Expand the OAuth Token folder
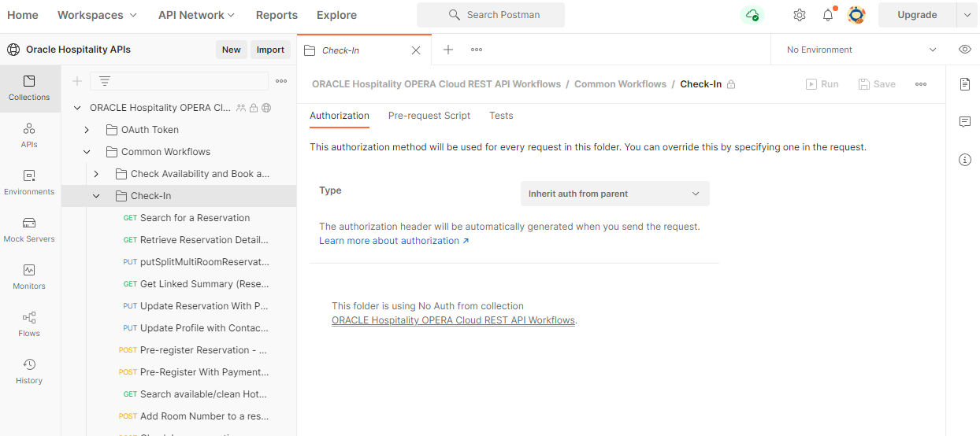The height and width of the screenshot is (436, 980). click(87, 130)
